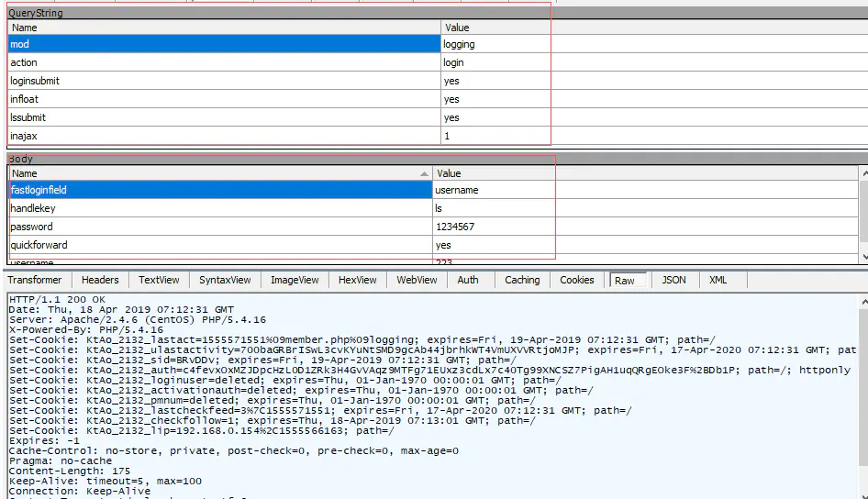
Task: Open the Headers response tab
Action: (100, 280)
